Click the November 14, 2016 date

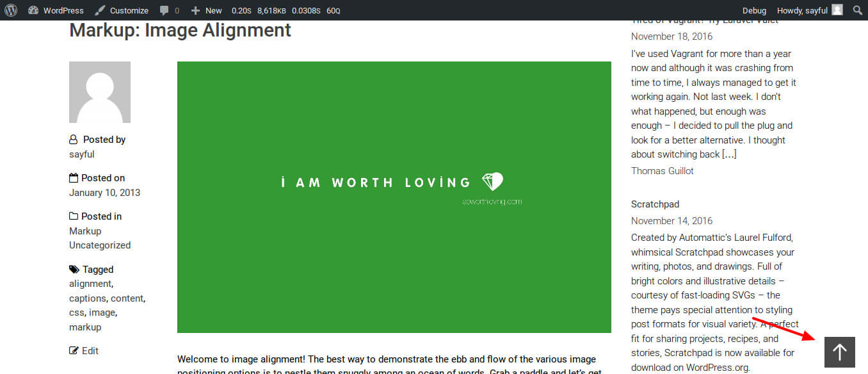click(671, 221)
